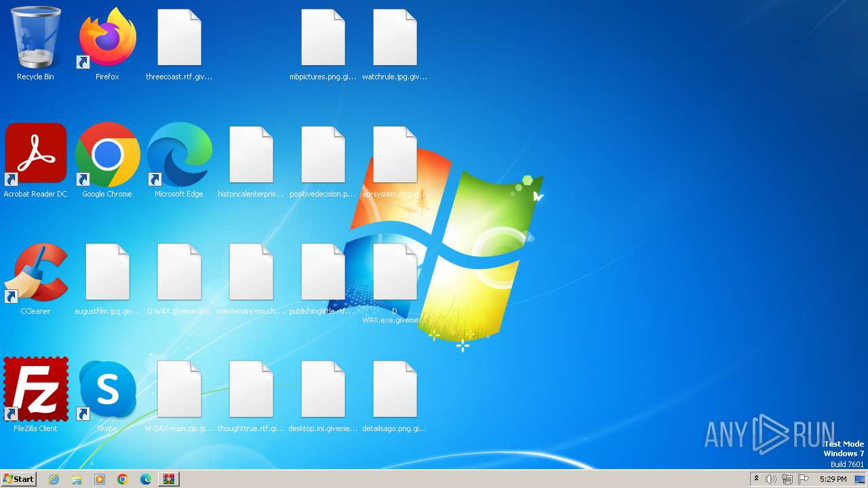This screenshot has width=868, height=488.
Task: Select the positivedecision file icon
Action: point(323,155)
